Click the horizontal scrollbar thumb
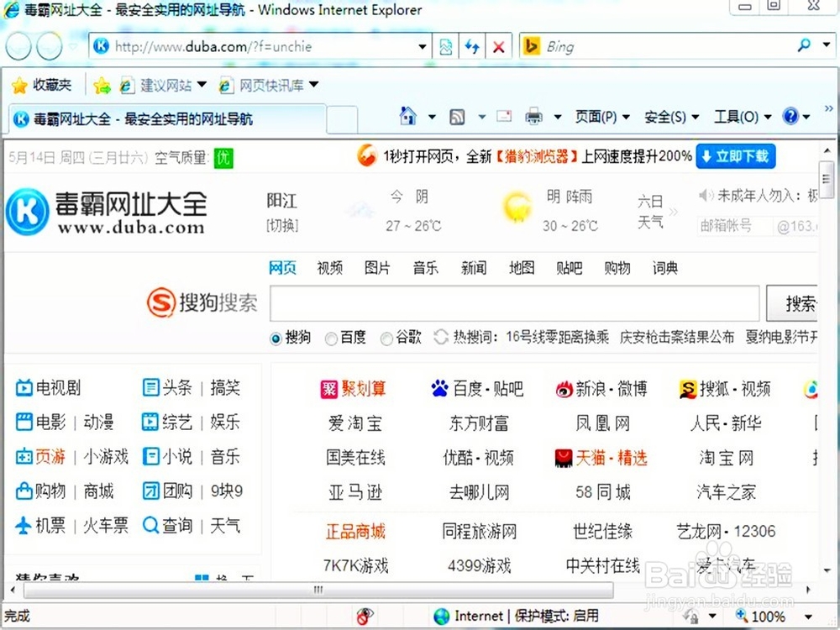840x630 pixels. click(x=318, y=591)
